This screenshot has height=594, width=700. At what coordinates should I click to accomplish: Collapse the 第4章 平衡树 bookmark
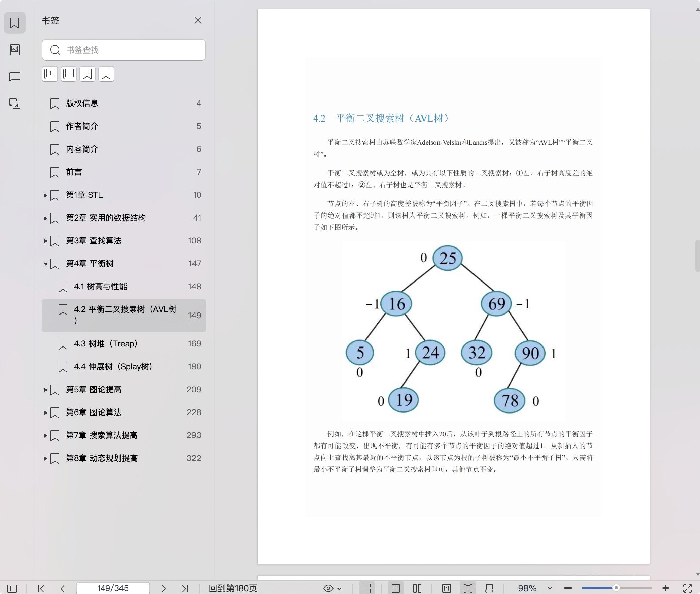pos(46,264)
